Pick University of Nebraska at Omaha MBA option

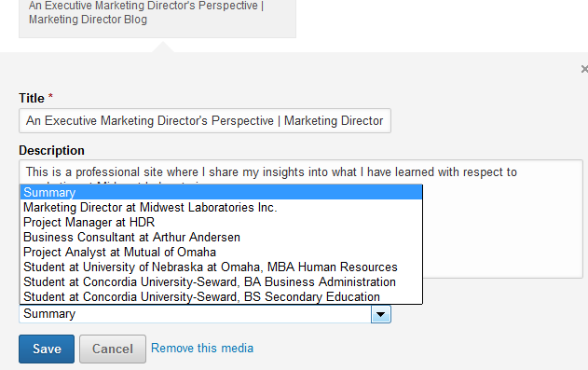(x=221, y=267)
